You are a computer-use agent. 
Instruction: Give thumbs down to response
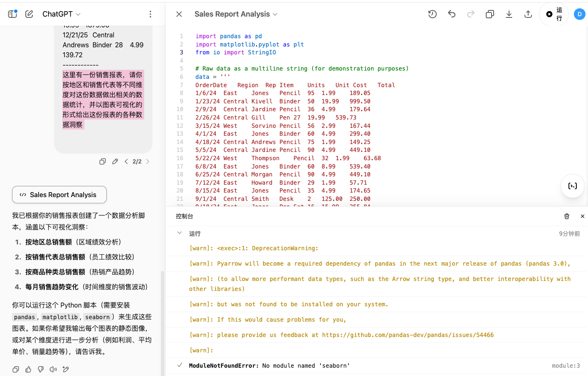point(41,369)
